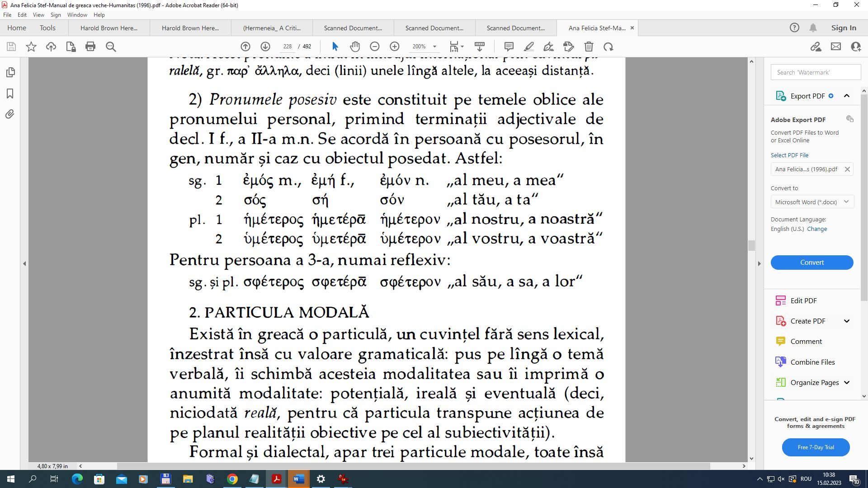Collapse the right tools pane arrow

tap(759, 263)
